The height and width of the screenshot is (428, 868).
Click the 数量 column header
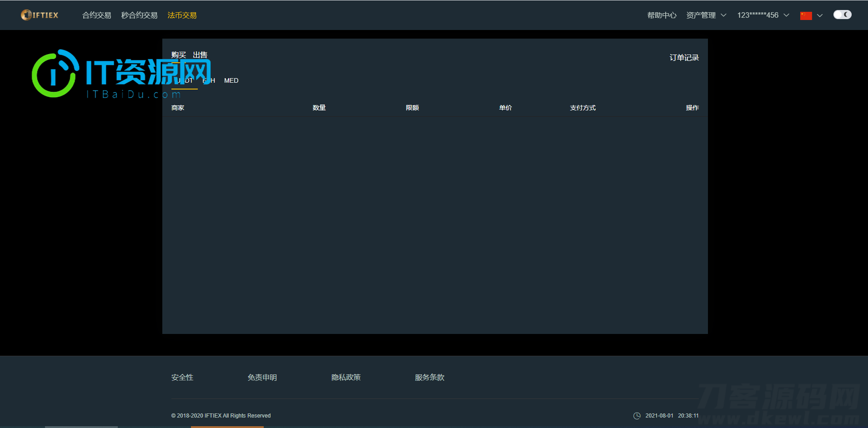pyautogui.click(x=319, y=108)
